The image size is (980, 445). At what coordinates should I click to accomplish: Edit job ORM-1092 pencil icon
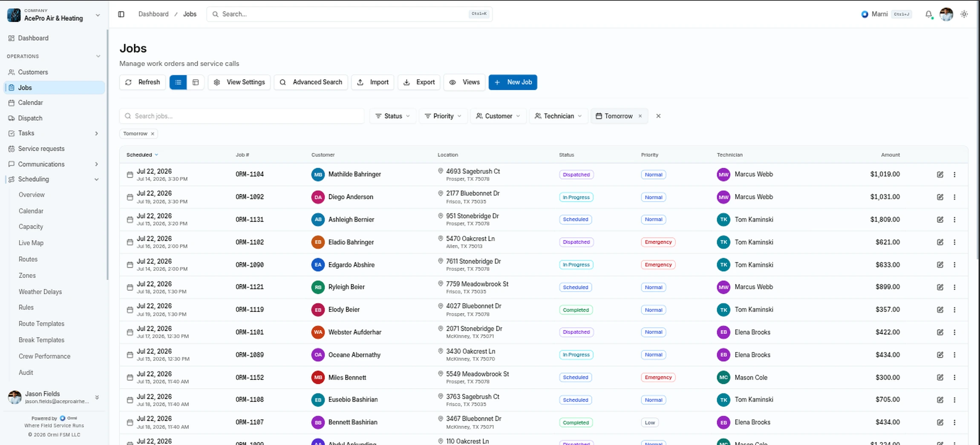coord(940,197)
